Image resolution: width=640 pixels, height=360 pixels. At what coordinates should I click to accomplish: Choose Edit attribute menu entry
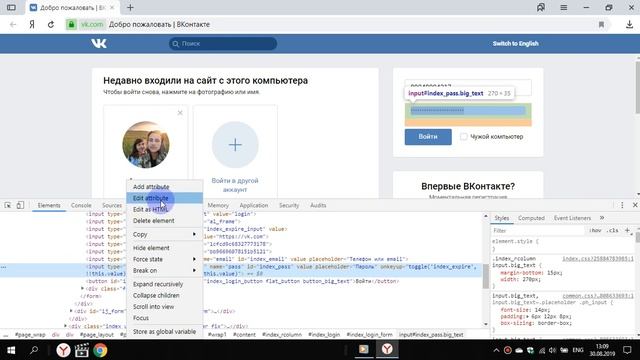pos(164,198)
